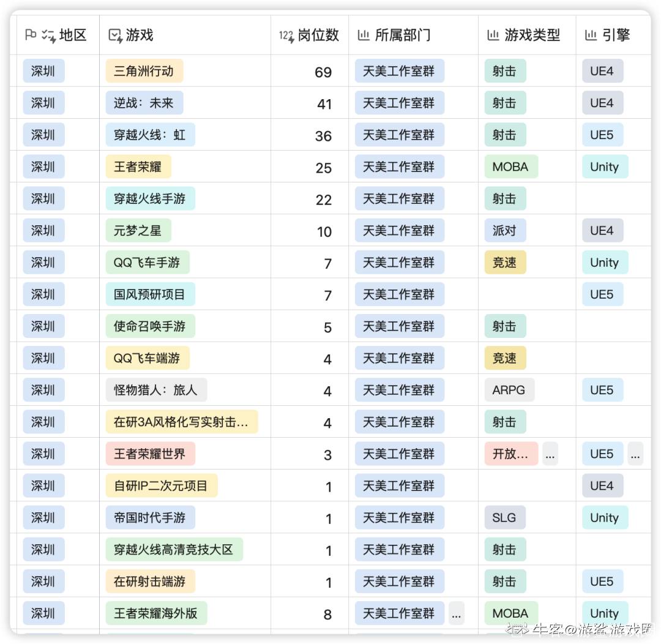
Task: Click the 派对 tag in 元梦之星 row
Action: 505,231
